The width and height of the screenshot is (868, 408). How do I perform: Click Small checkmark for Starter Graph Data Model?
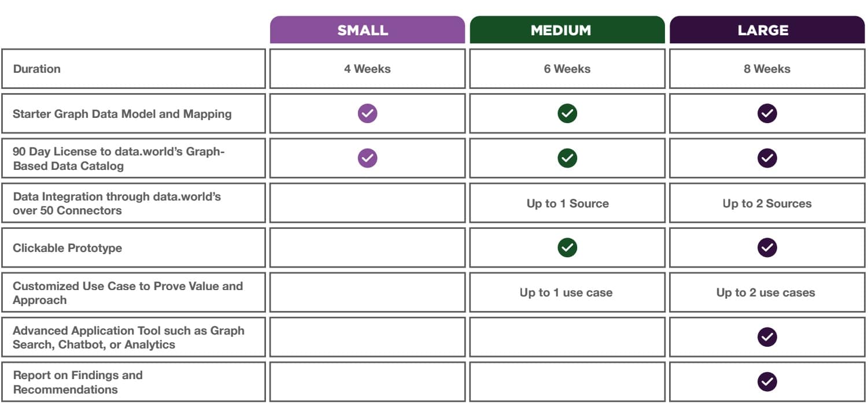(x=367, y=113)
